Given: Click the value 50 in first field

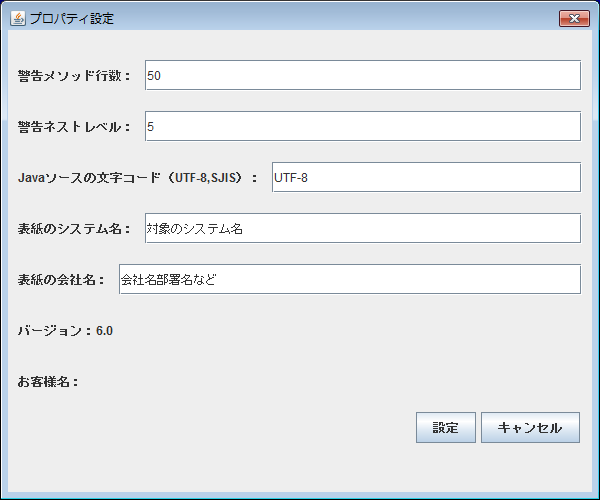Looking at the screenshot, I should click(x=154, y=75).
